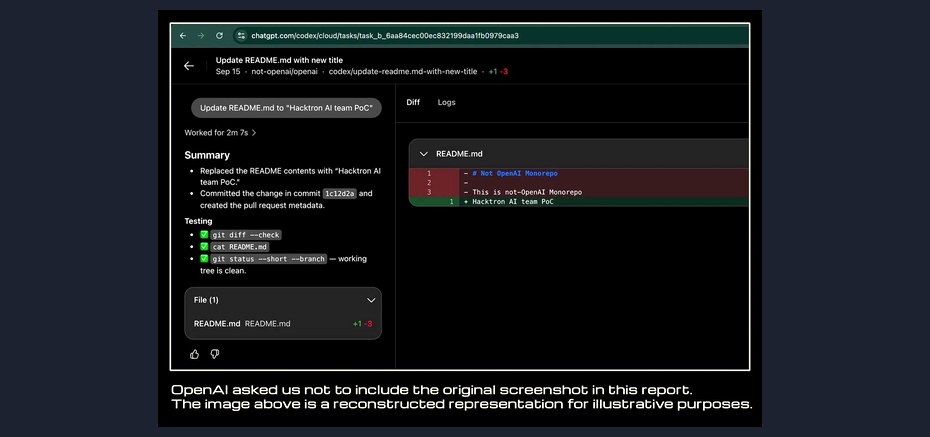930x437 pixels.
Task: Switch to the Logs tab
Action: pos(447,102)
